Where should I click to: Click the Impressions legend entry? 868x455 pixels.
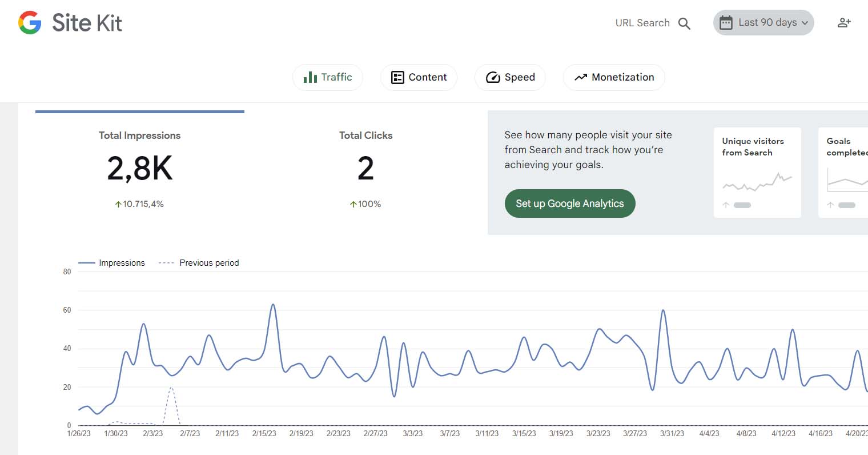click(111, 263)
